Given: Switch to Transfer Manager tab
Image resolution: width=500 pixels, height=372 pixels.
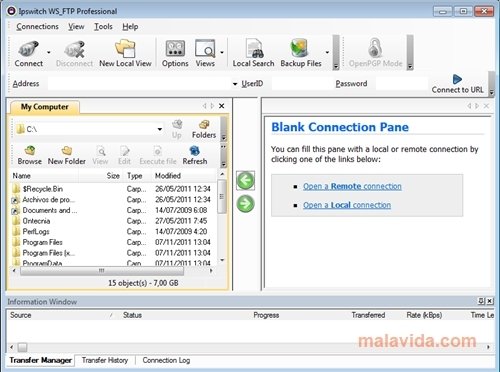Looking at the screenshot, I should pyautogui.click(x=40, y=360).
